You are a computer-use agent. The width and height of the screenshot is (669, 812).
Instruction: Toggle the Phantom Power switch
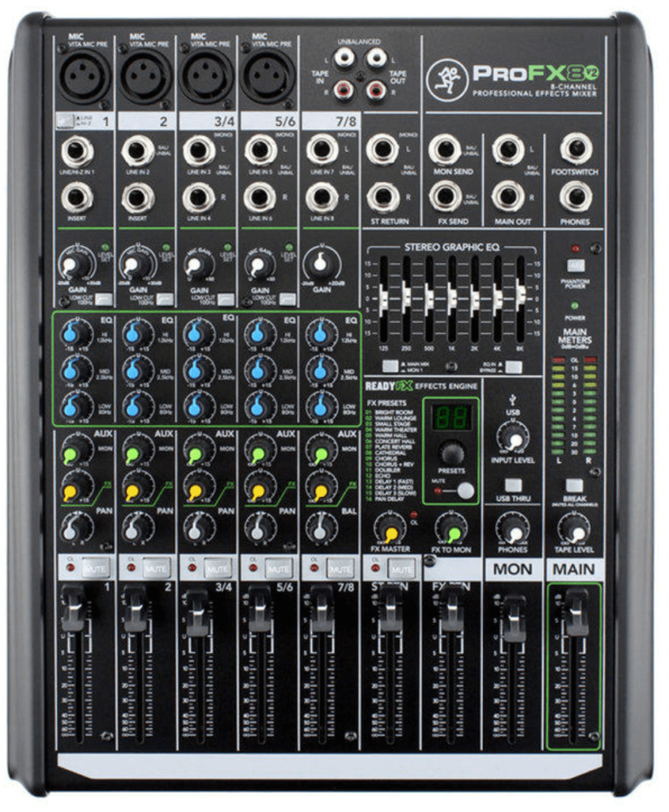[x=576, y=266]
